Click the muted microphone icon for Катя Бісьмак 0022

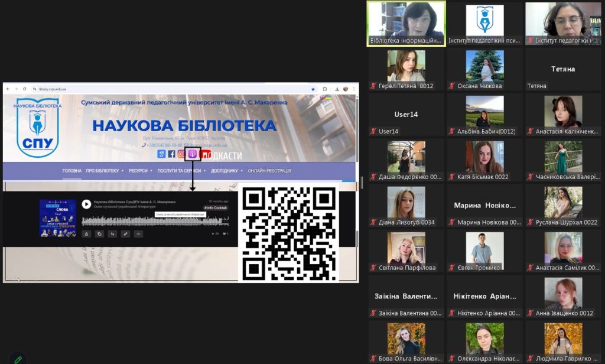[451, 177]
